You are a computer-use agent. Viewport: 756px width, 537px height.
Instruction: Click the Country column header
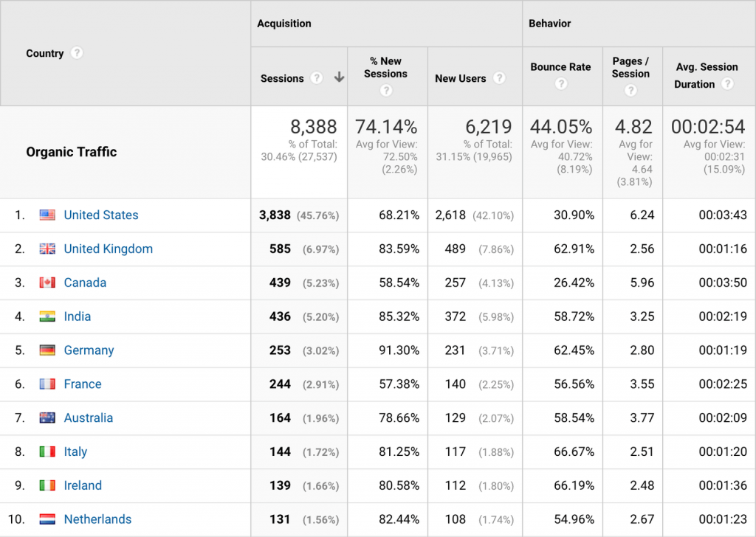[45, 53]
